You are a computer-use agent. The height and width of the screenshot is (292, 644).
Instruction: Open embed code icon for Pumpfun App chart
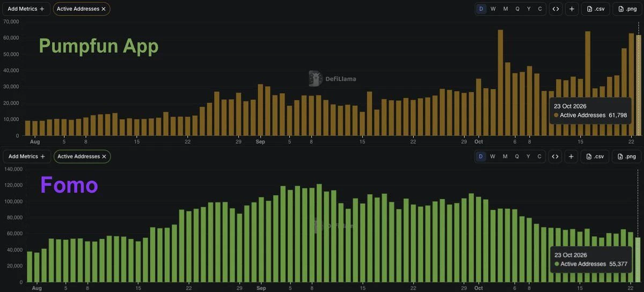pos(555,9)
